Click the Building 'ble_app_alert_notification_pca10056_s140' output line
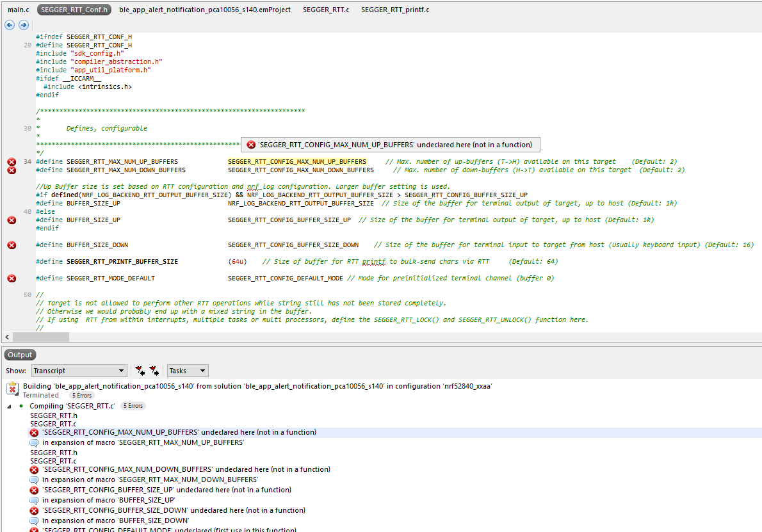The width and height of the screenshot is (762, 532). pos(257,386)
